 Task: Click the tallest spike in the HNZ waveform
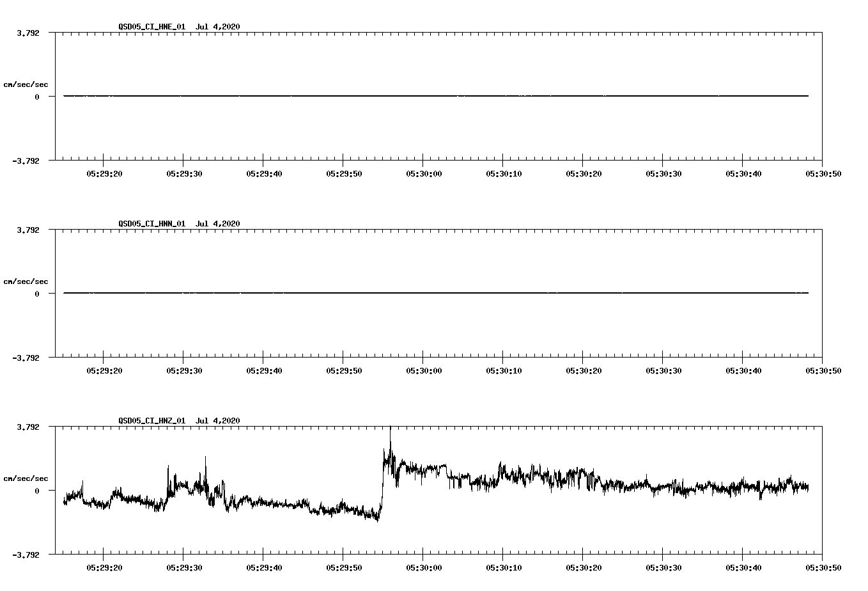(390, 441)
